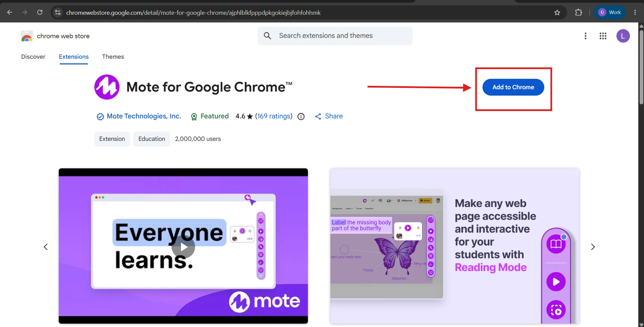
Task: Click the chrome web store title text
Action: (x=63, y=36)
